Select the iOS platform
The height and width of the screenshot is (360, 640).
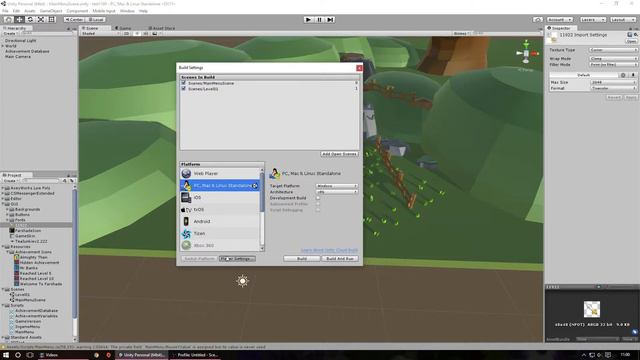pyautogui.click(x=220, y=198)
